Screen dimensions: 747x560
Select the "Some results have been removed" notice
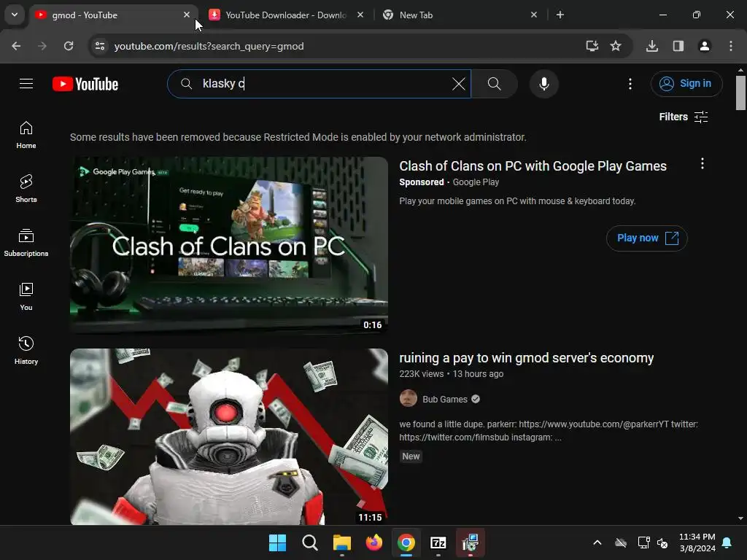tap(298, 137)
